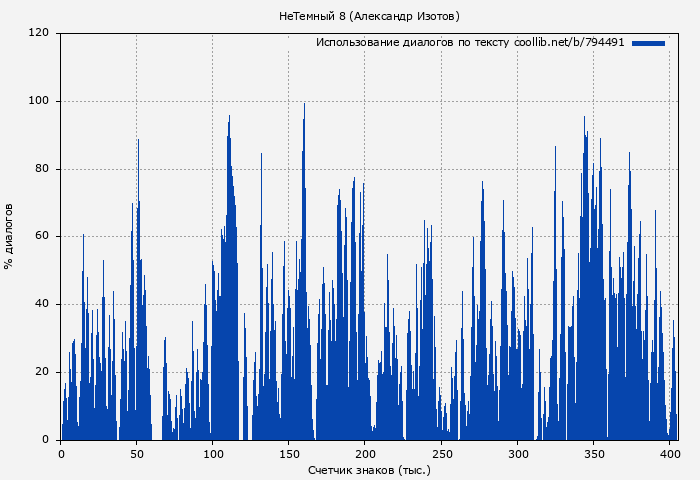Click the 250 tick on the x-axis
Image resolution: width=700 pixels, height=480 pixels.
pos(441,453)
